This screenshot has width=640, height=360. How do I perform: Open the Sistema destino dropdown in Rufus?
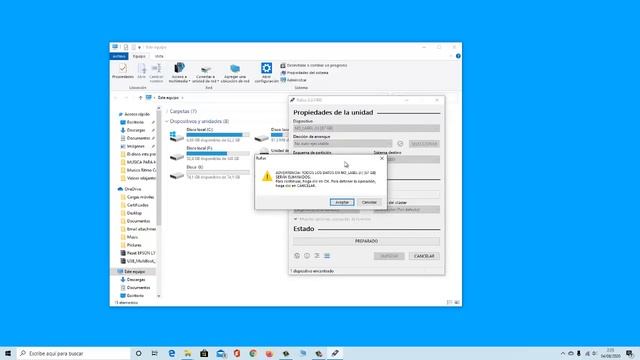[413, 159]
